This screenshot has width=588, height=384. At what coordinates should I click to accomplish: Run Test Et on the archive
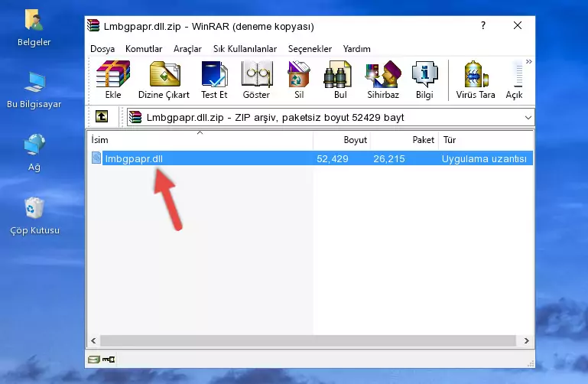coord(214,80)
